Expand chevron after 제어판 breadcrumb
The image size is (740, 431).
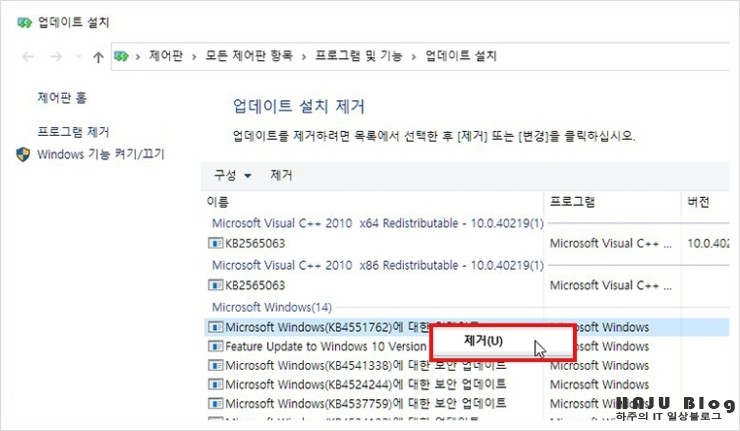[x=194, y=57]
